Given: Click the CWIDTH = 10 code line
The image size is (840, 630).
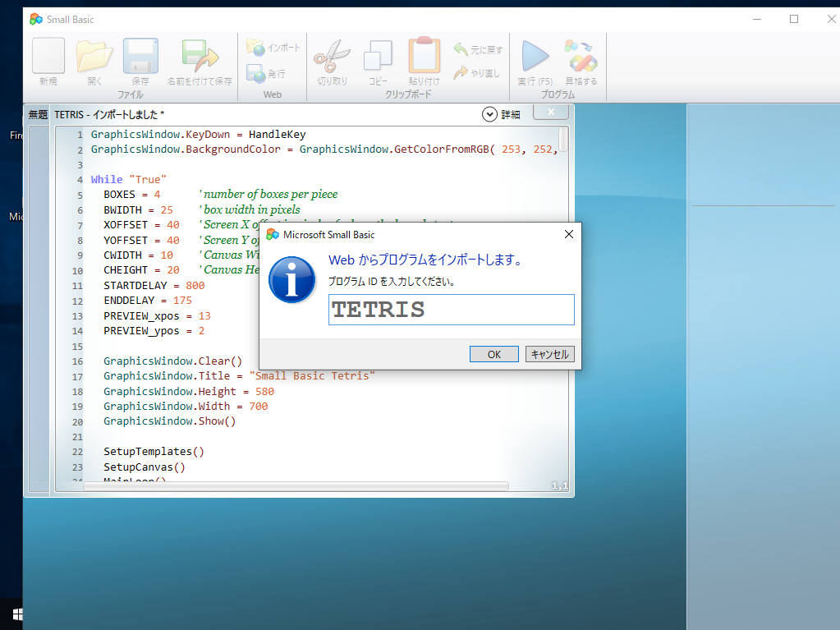Looking at the screenshot, I should click(x=138, y=255).
